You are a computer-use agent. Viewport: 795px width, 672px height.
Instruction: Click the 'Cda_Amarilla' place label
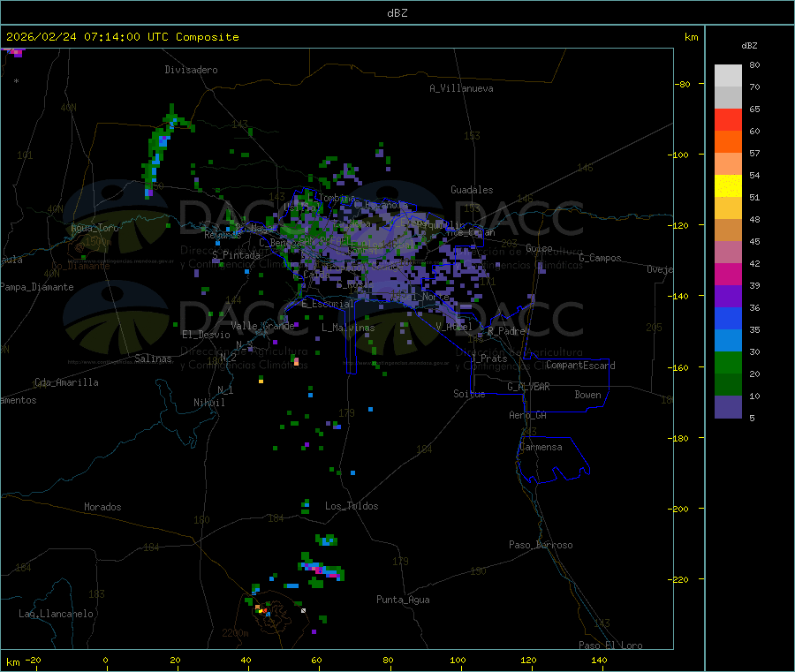click(66, 382)
